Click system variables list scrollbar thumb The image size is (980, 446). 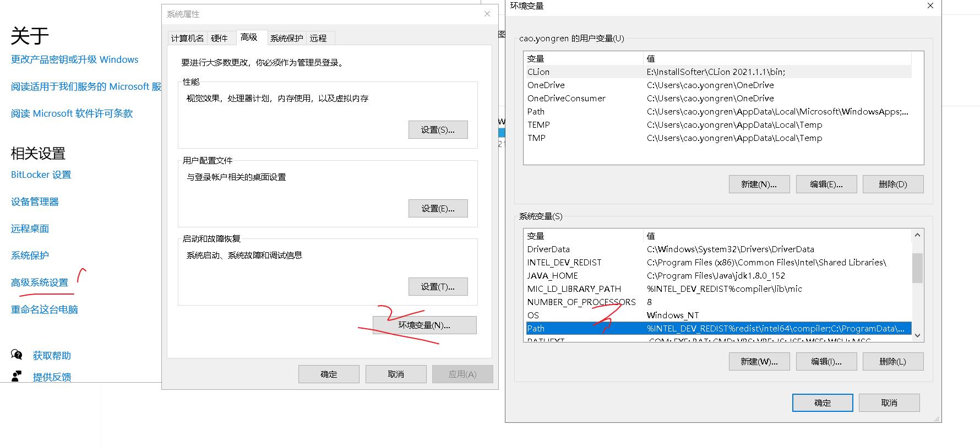click(x=917, y=268)
